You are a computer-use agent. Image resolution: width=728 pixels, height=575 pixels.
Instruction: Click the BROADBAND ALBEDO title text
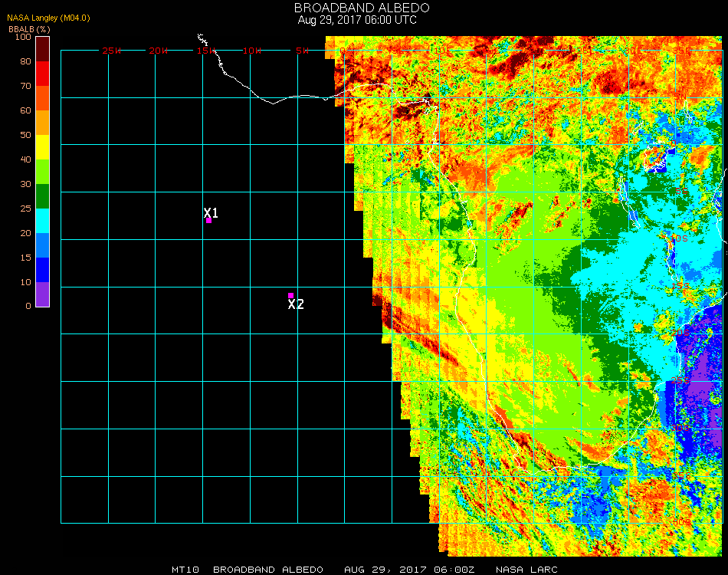357,8
